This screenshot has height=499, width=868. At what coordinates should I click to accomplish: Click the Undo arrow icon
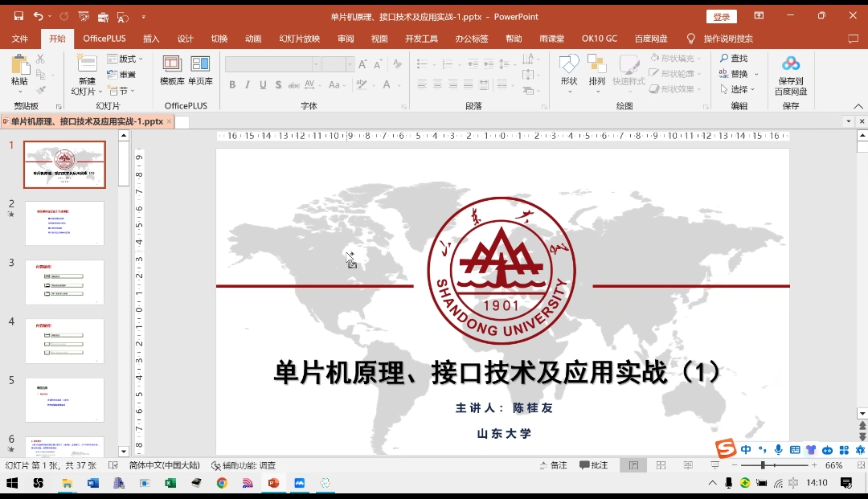pos(38,17)
